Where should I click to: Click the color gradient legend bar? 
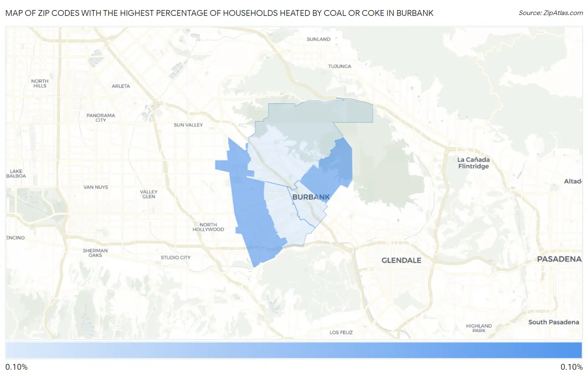point(294,350)
